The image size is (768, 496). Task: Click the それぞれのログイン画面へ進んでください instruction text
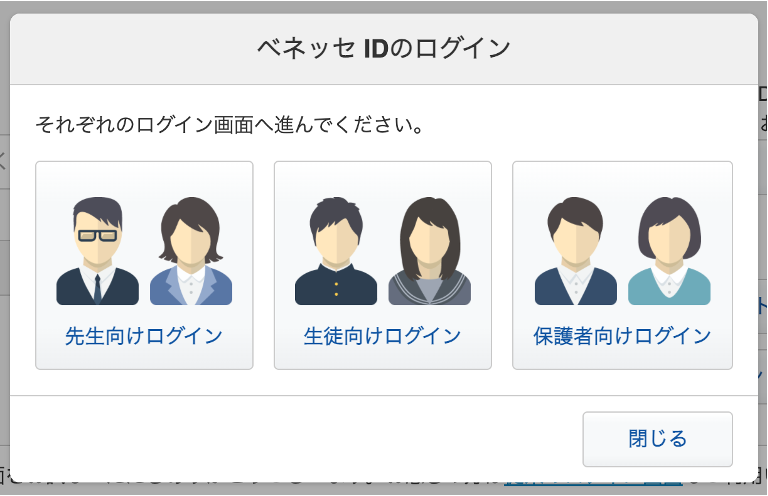[x=229, y=125]
